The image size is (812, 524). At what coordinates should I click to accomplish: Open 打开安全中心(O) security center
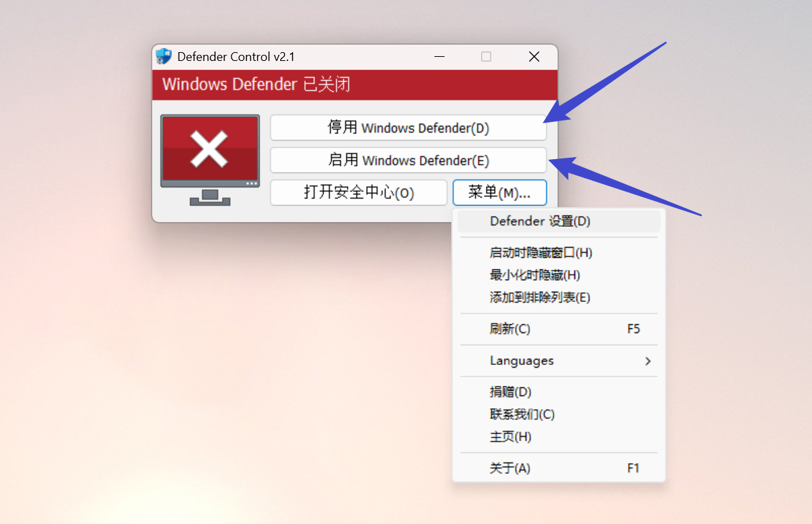pyautogui.click(x=359, y=192)
